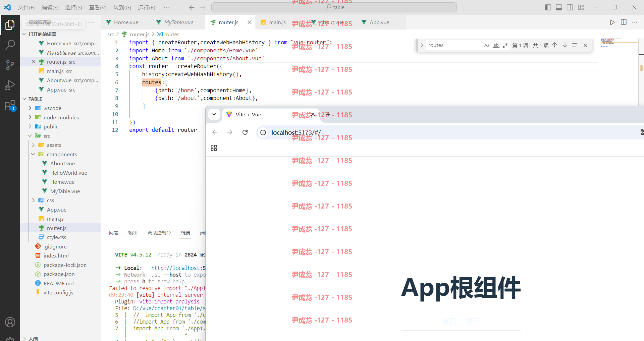The image size is (644, 341).
Task: Switch to the MyTable.vue editor tab
Action: click(x=178, y=22)
